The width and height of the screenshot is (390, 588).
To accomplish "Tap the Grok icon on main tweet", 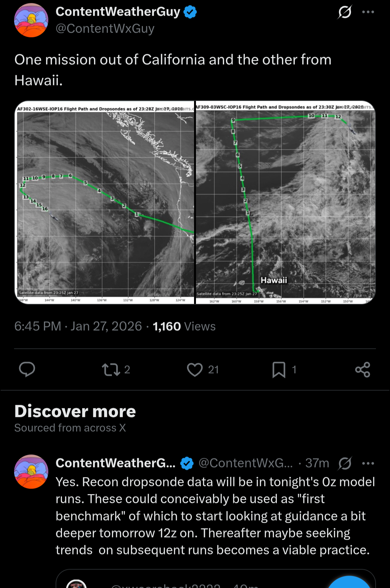I will click(x=345, y=12).
